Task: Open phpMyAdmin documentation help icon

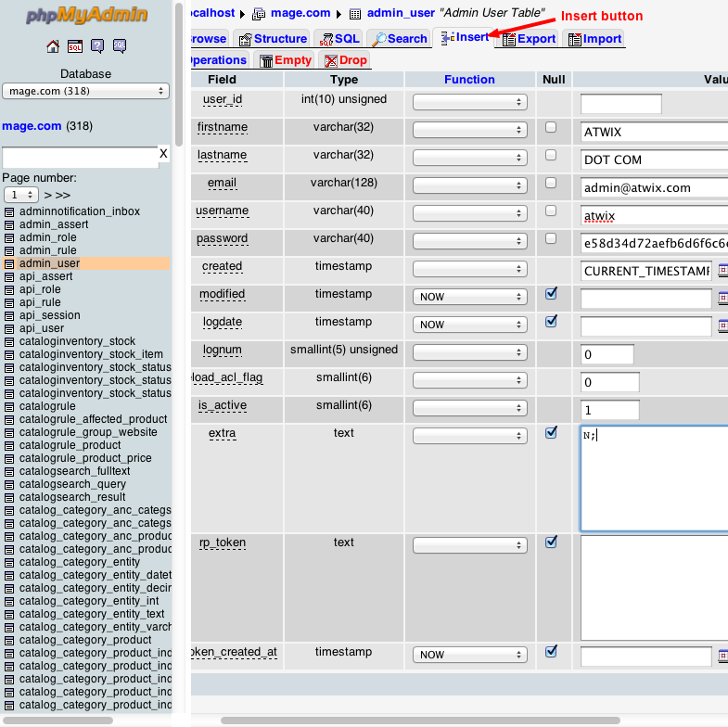Action: [x=97, y=46]
